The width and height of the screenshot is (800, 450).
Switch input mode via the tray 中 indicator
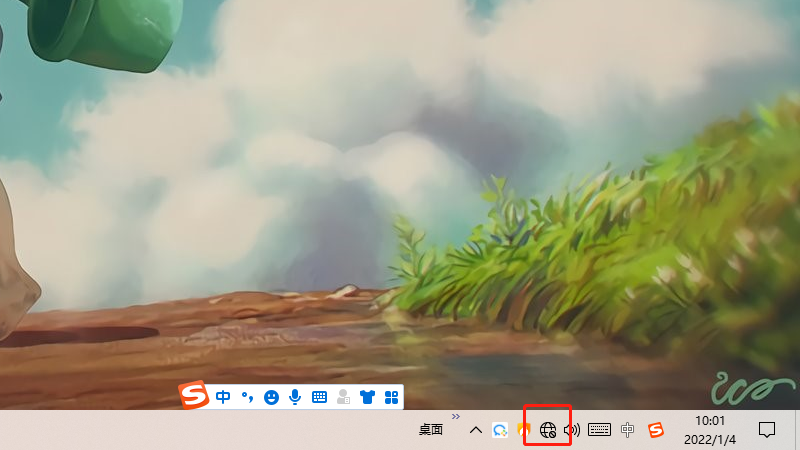tap(628, 430)
